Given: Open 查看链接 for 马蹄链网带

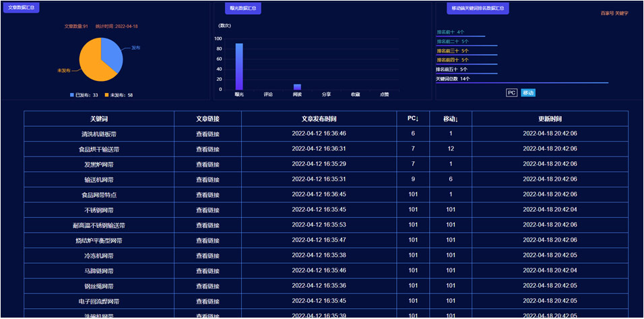Looking at the screenshot, I should point(207,270).
